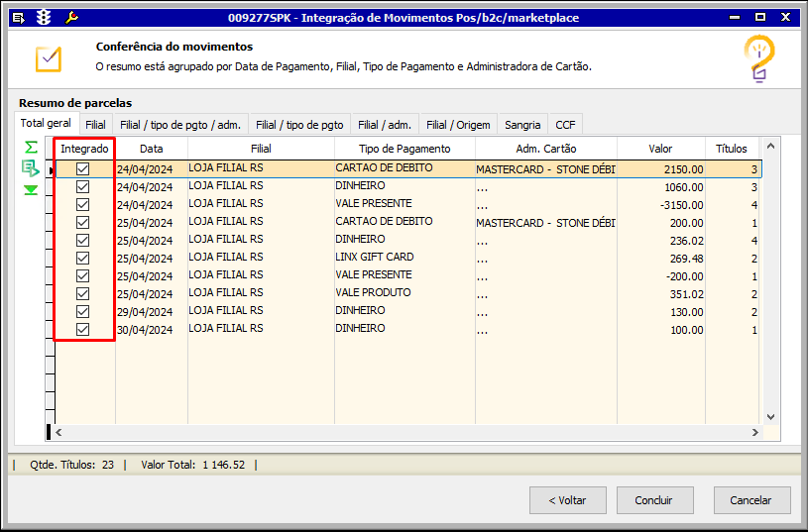Select the VALE PRODUTO cell
The height and width of the screenshot is (532, 808).
click(x=405, y=293)
